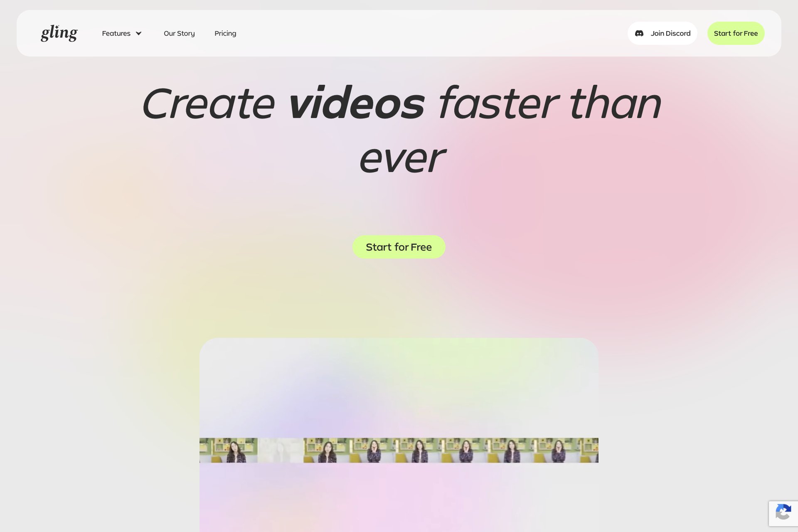This screenshot has width=798, height=532.
Task: Go to Our Story page
Action: point(179,33)
